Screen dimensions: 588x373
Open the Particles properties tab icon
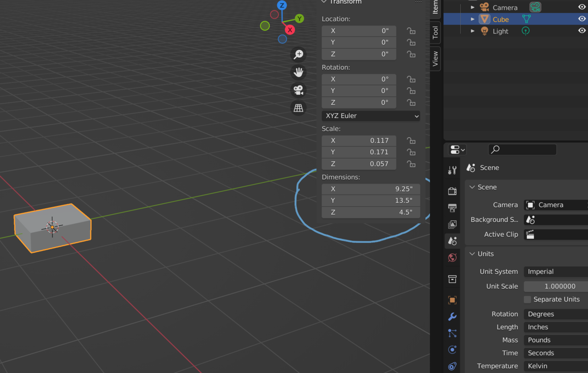[x=452, y=333]
